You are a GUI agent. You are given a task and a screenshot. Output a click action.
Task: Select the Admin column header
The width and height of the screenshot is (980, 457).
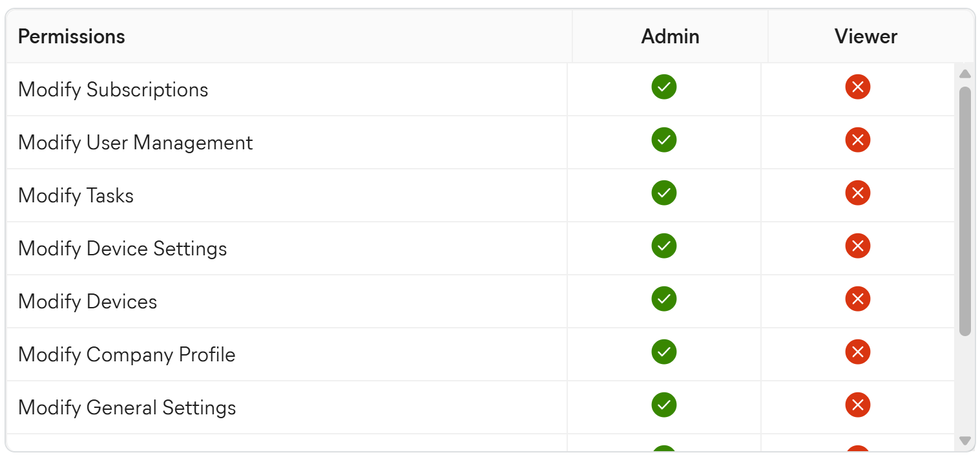point(670,36)
